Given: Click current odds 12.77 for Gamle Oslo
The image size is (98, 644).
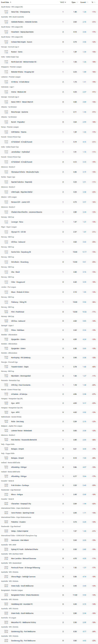Looking at the screenshot, I should [x=84, y=252].
